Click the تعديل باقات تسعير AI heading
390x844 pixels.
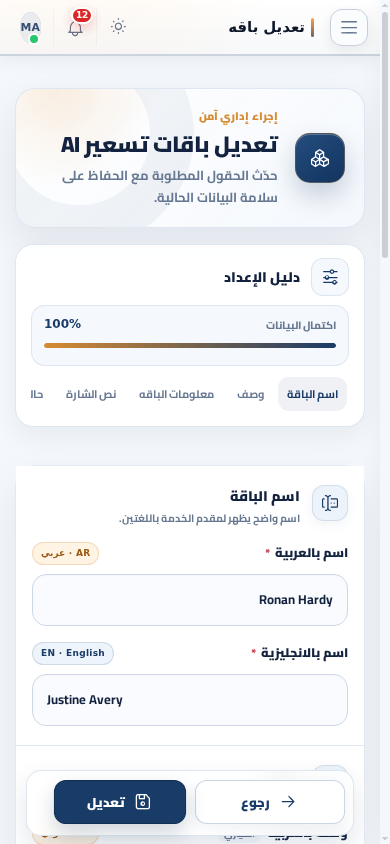click(169, 145)
